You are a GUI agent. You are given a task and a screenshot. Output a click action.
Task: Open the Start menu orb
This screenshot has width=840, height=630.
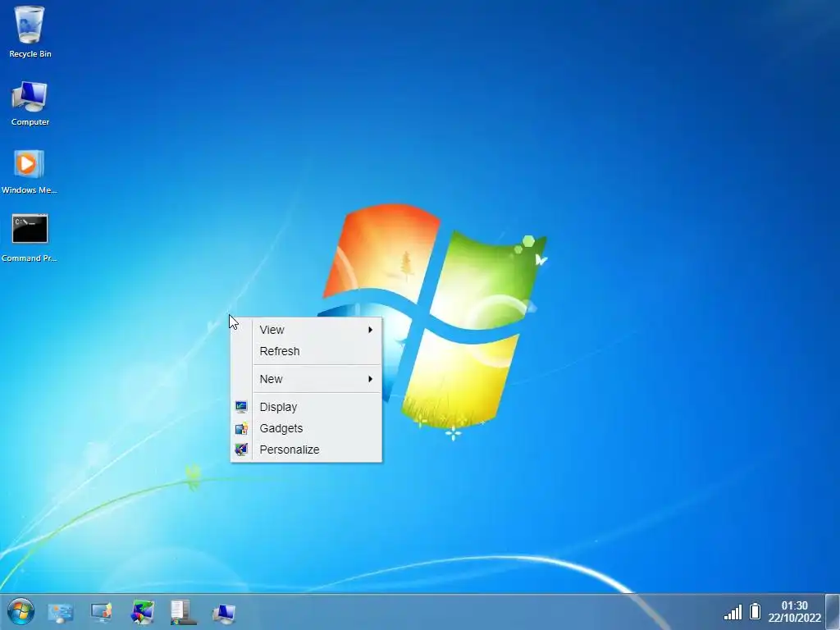[x=21, y=611]
